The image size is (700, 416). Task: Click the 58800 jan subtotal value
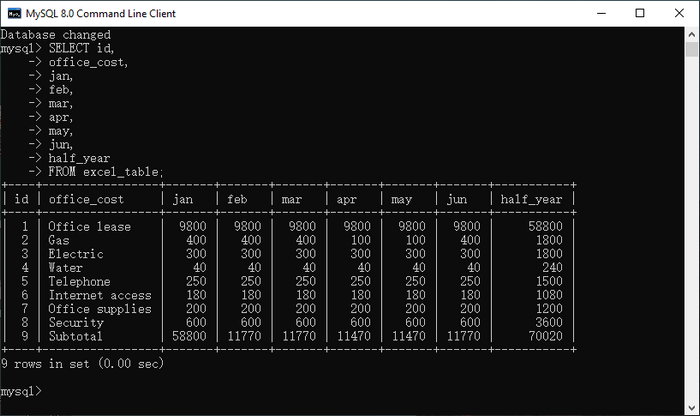point(189,336)
